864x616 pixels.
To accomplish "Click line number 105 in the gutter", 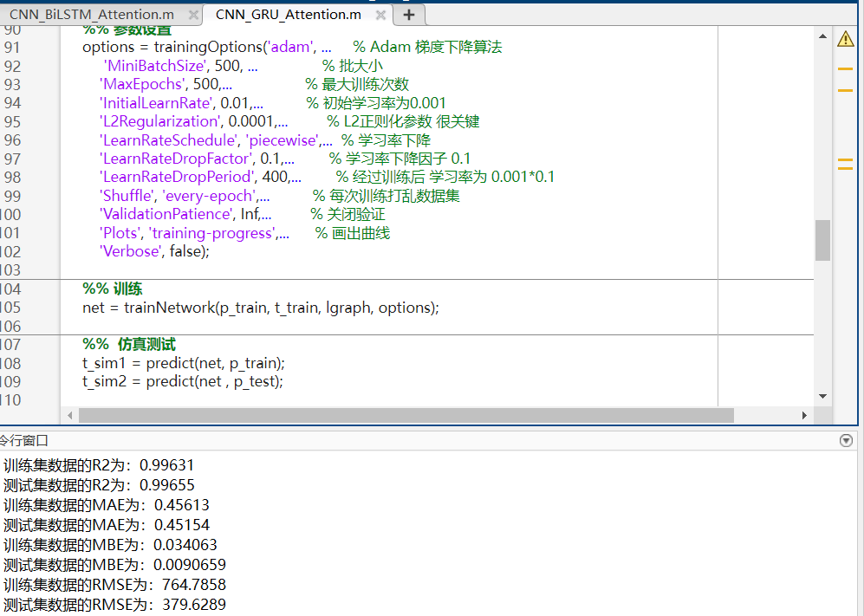I will point(10,308).
